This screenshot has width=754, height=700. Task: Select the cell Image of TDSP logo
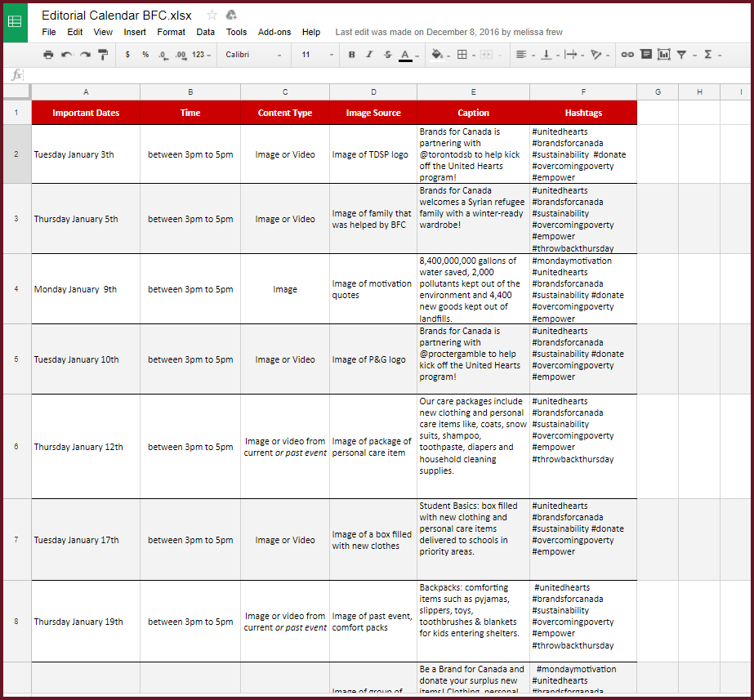point(373,154)
